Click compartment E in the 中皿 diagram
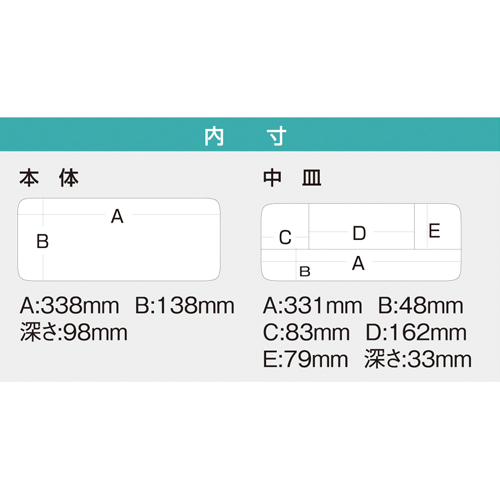 (x=434, y=231)
